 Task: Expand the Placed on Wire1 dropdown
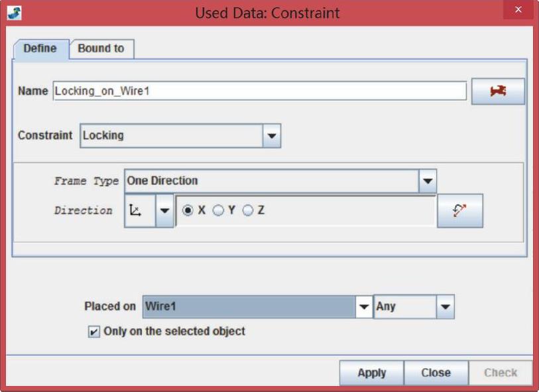pyautogui.click(x=364, y=306)
